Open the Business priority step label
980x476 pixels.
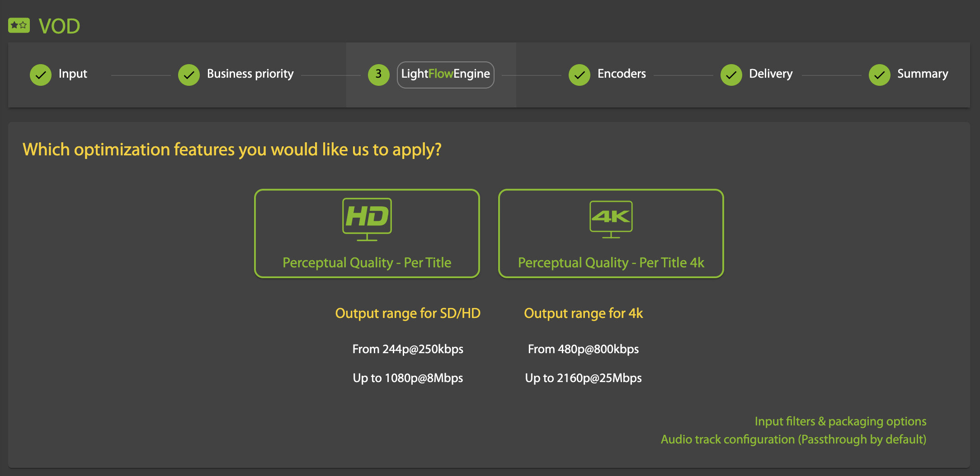(x=250, y=74)
